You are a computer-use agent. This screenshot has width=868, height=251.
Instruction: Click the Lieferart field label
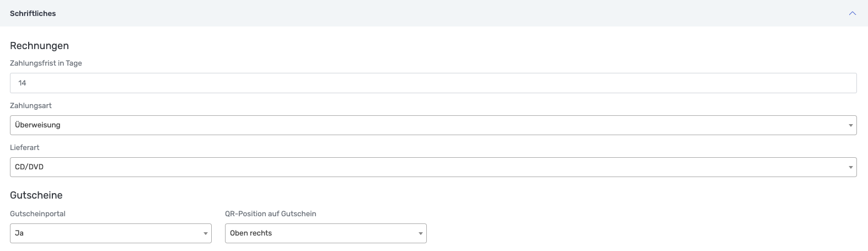click(25, 147)
